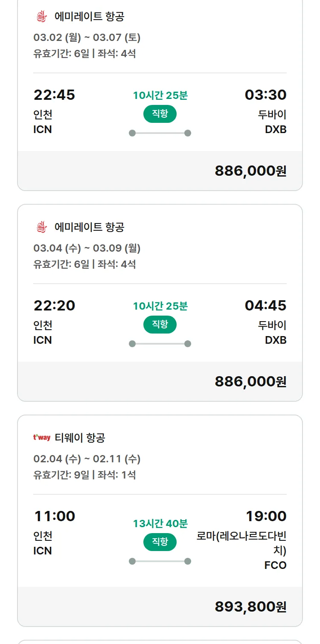Click the Emirates logo on the 03.02 flight
This screenshot has width=320, height=644.
pos(41,17)
